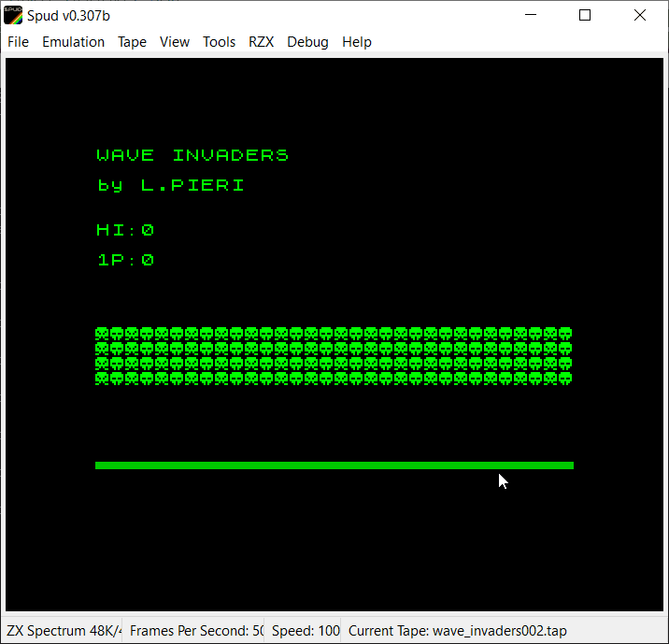Image resolution: width=669 pixels, height=644 pixels.
Task: Click the green ground bar in game
Action: click(x=334, y=465)
